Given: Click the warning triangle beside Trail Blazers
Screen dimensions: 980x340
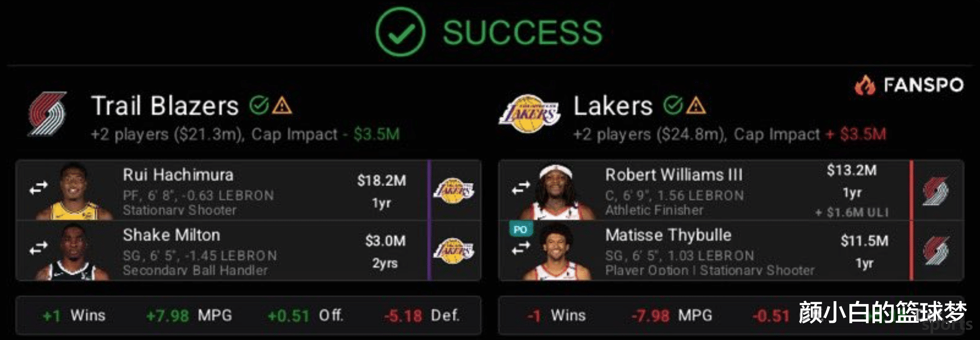Looking at the screenshot, I should pos(282,105).
